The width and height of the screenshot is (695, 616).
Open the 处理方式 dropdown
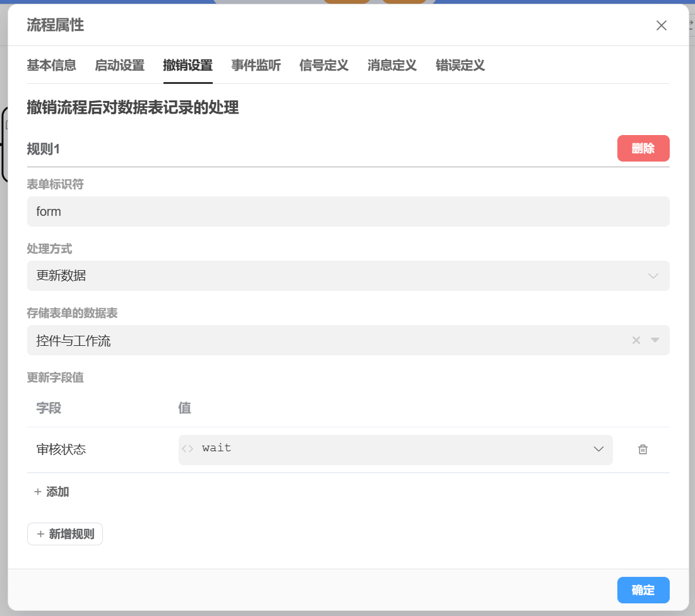348,276
